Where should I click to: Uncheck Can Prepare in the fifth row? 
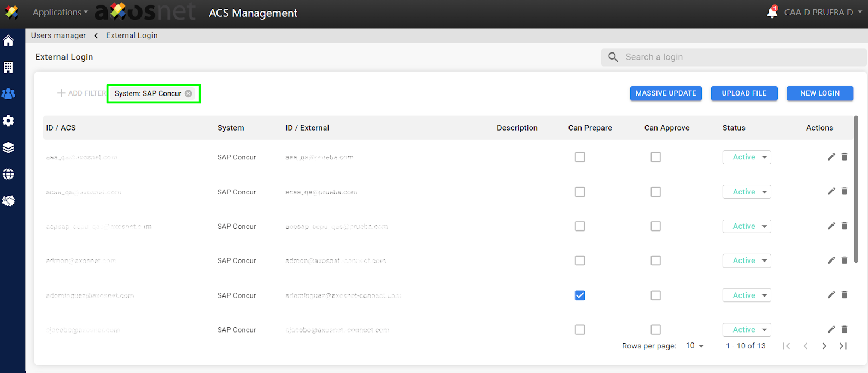[x=580, y=295]
